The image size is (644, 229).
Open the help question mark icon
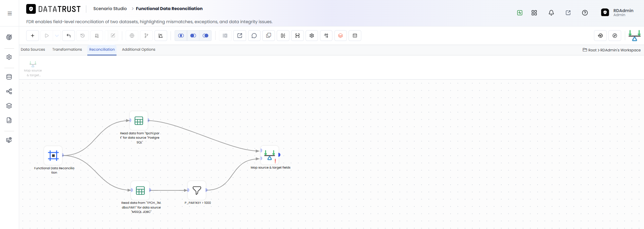click(585, 13)
